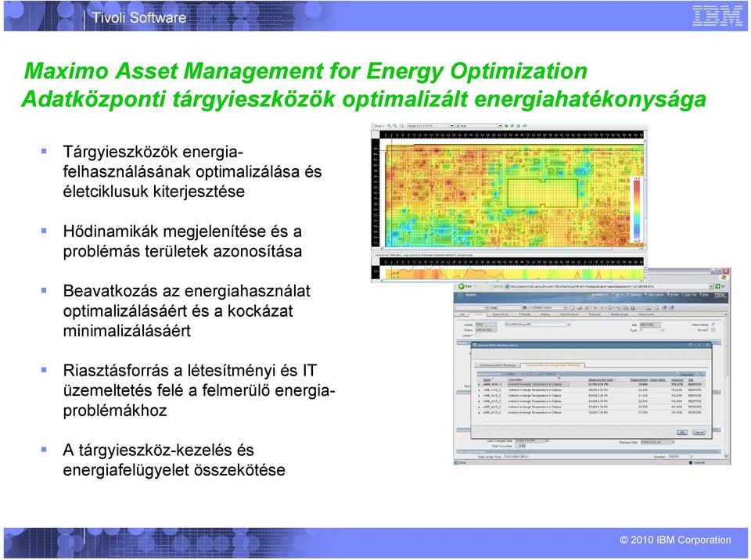Click the first zoom magnifier icon in heat map toolbar
751x560 pixels.
[389, 125]
